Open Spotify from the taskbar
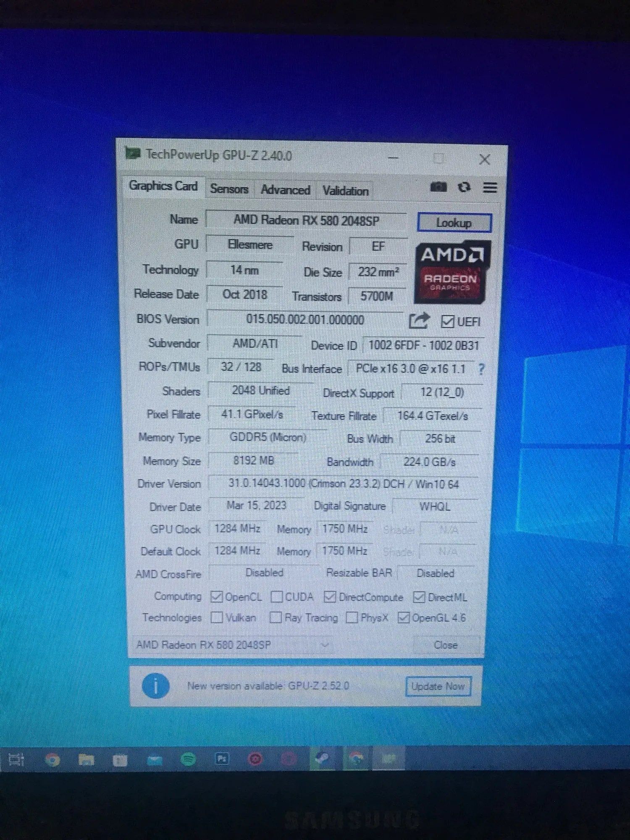 188,759
